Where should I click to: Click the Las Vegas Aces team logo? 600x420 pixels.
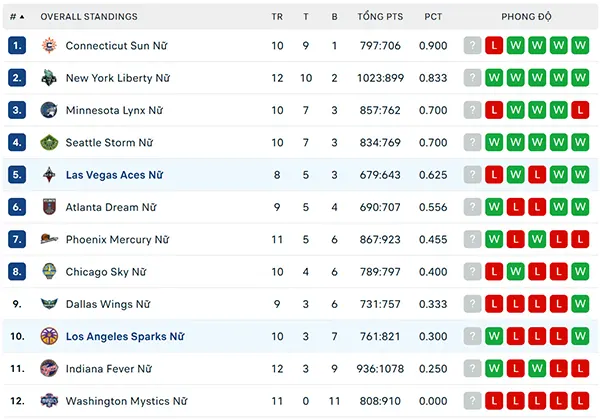[49, 175]
